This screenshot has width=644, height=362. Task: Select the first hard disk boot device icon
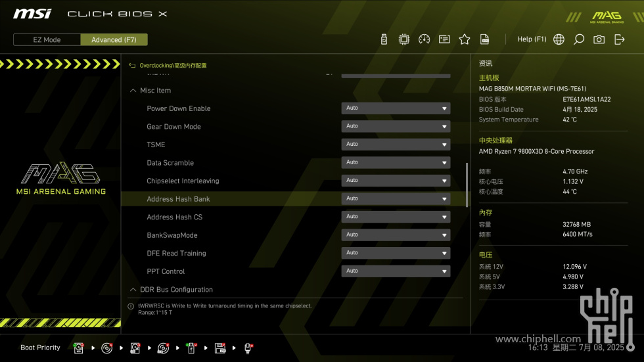(78, 348)
